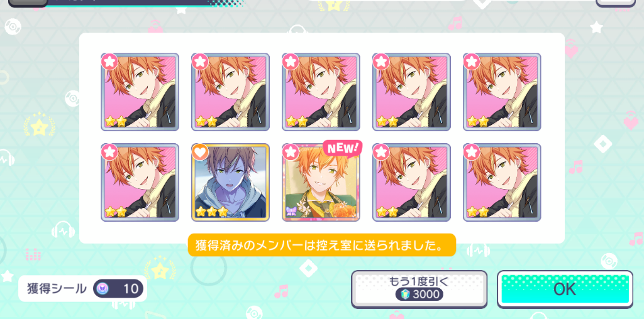This screenshot has height=319, width=644.
Task: Select second card in top row
Action: click(230, 92)
